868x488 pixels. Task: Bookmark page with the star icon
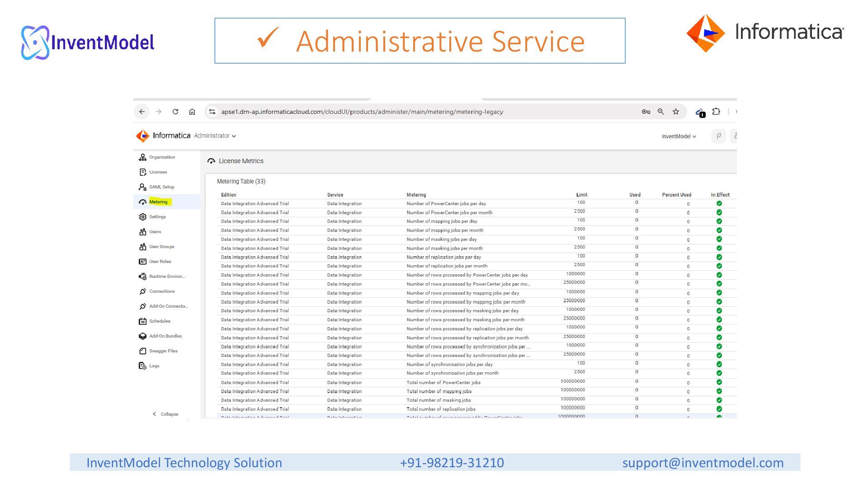(x=676, y=112)
